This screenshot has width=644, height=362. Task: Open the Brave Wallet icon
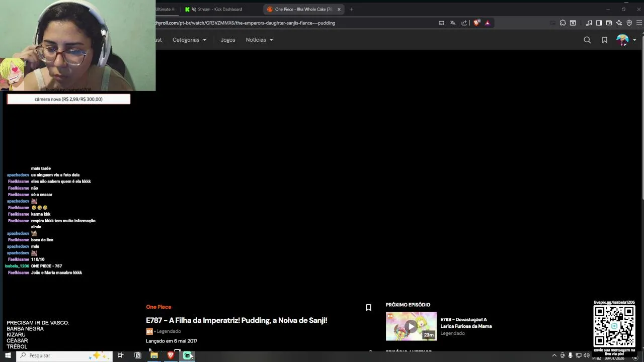click(609, 23)
